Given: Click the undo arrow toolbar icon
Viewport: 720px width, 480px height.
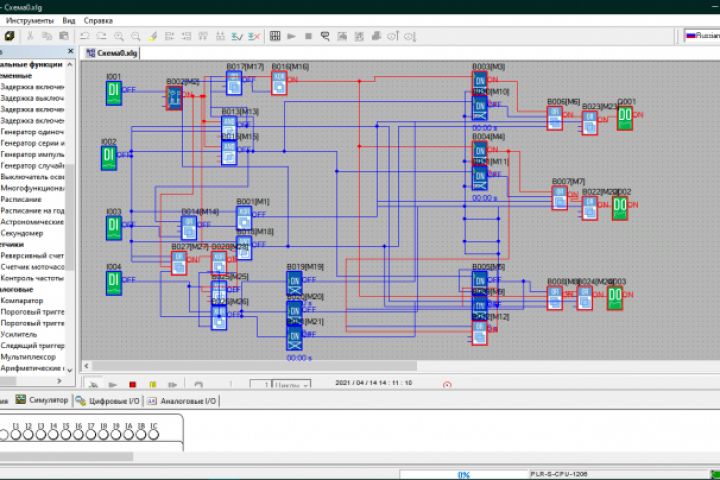Looking at the screenshot, I should coord(85,36).
